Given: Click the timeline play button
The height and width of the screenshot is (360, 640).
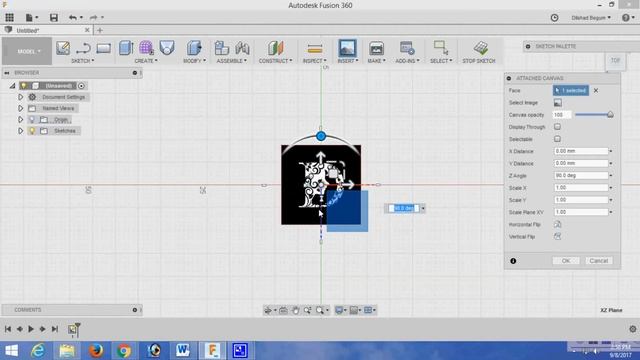Looking at the screenshot, I should click(x=31, y=329).
